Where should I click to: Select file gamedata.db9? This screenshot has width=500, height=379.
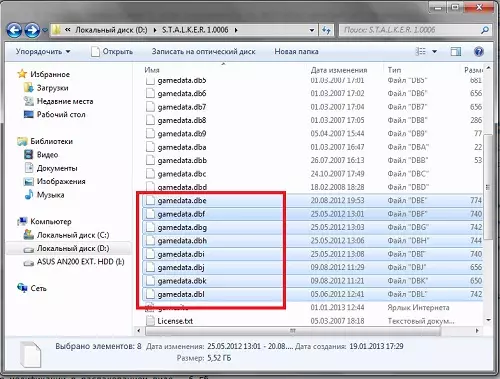[182, 134]
